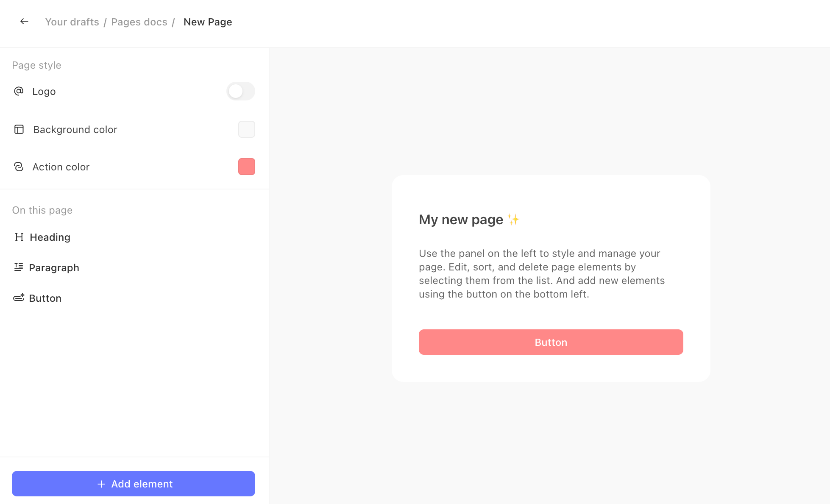Open the Background color swatch
830x504 pixels.
click(x=247, y=129)
